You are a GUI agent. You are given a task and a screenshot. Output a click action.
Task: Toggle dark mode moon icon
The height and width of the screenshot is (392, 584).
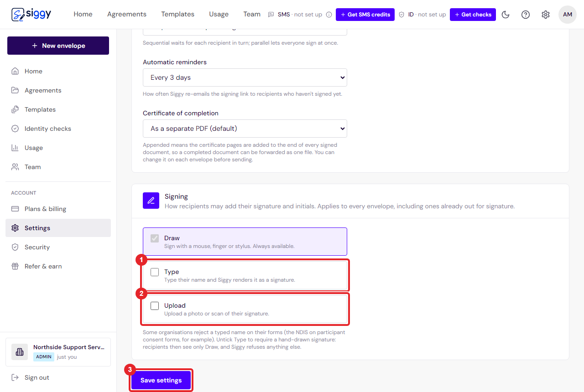pyautogui.click(x=506, y=15)
